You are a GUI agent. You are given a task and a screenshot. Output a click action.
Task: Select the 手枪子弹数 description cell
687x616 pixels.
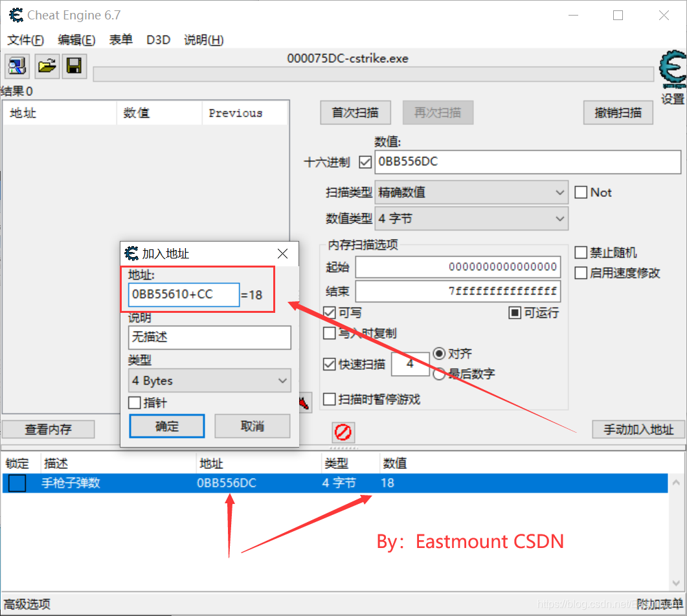[x=71, y=483]
